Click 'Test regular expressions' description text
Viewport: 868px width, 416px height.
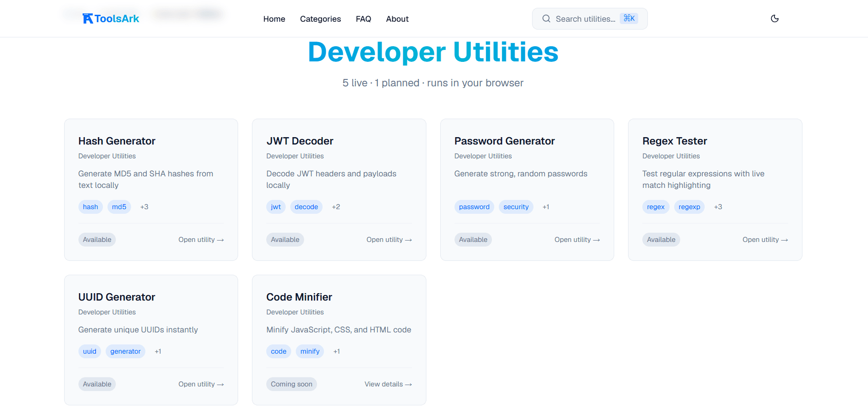pyautogui.click(x=703, y=179)
